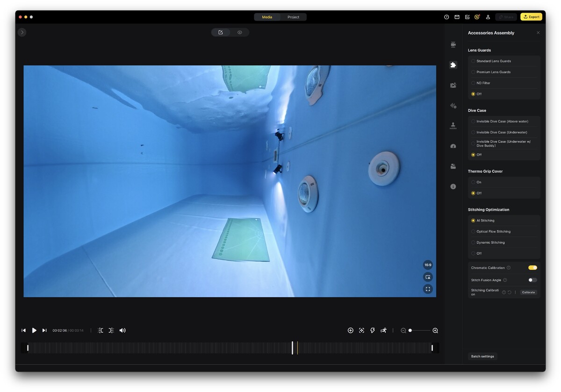This screenshot has height=392, width=561.
Task: Click the timeline zoom slider handle
Action: click(x=410, y=330)
